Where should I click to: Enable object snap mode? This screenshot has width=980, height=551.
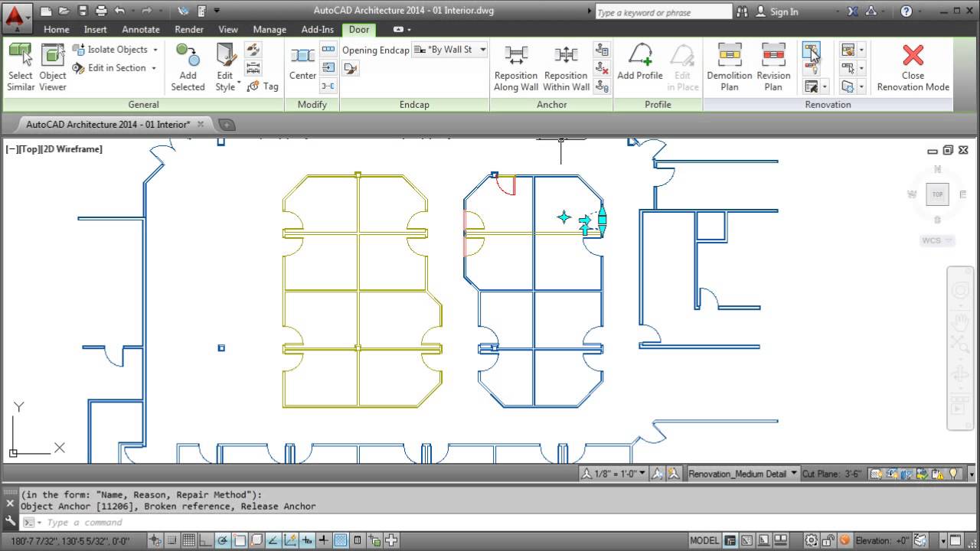pos(240,540)
